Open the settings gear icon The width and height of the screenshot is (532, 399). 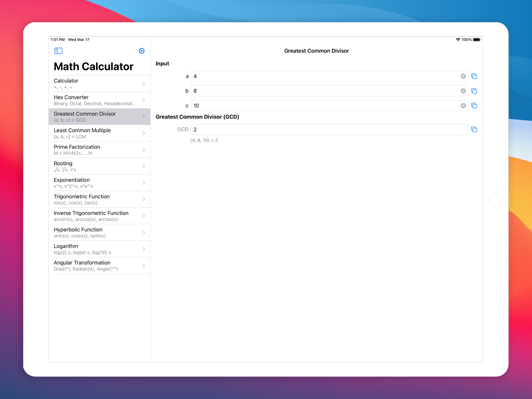[142, 51]
